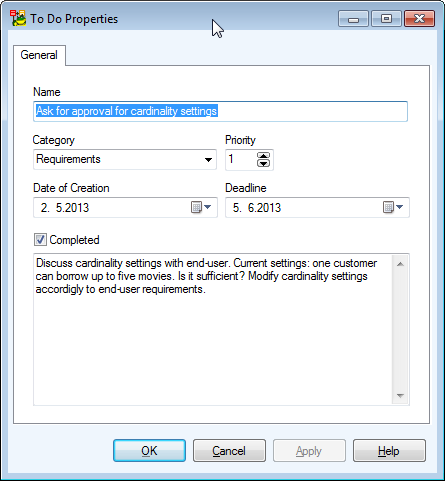Close the To Do Properties window
Screen dimensions: 445x481
click(420, 18)
